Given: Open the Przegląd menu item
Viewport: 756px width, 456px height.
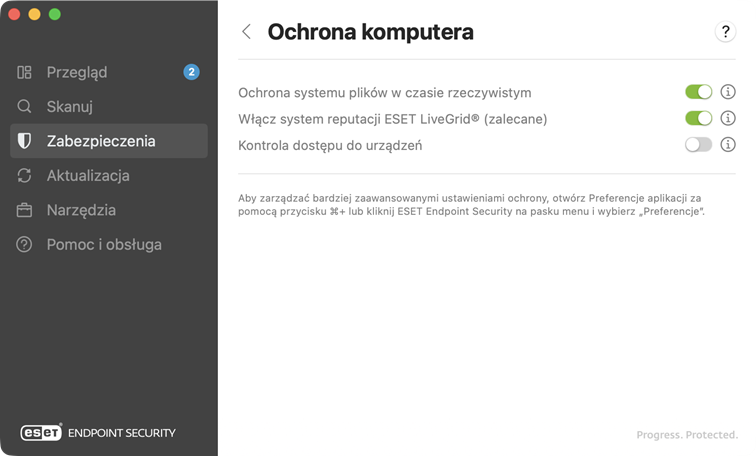Looking at the screenshot, I should coord(77,72).
